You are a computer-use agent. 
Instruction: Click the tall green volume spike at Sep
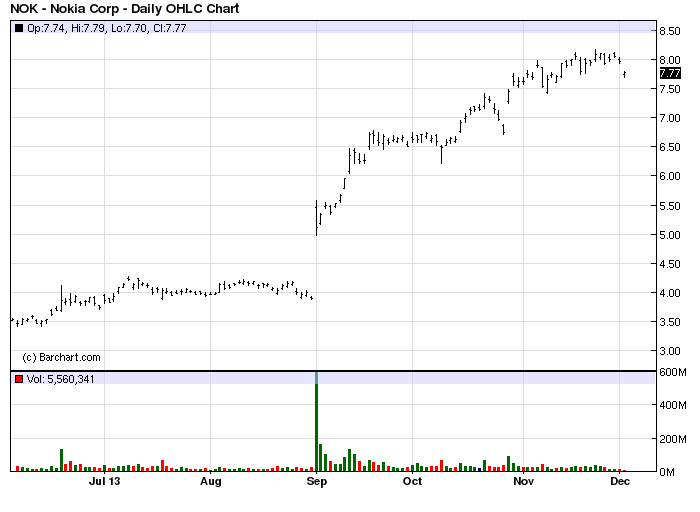(317, 421)
